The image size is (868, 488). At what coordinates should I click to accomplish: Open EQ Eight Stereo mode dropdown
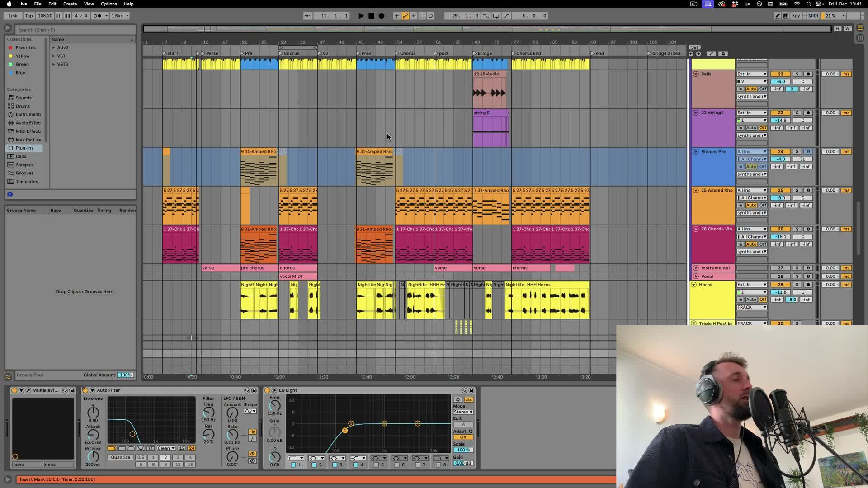[x=463, y=412]
